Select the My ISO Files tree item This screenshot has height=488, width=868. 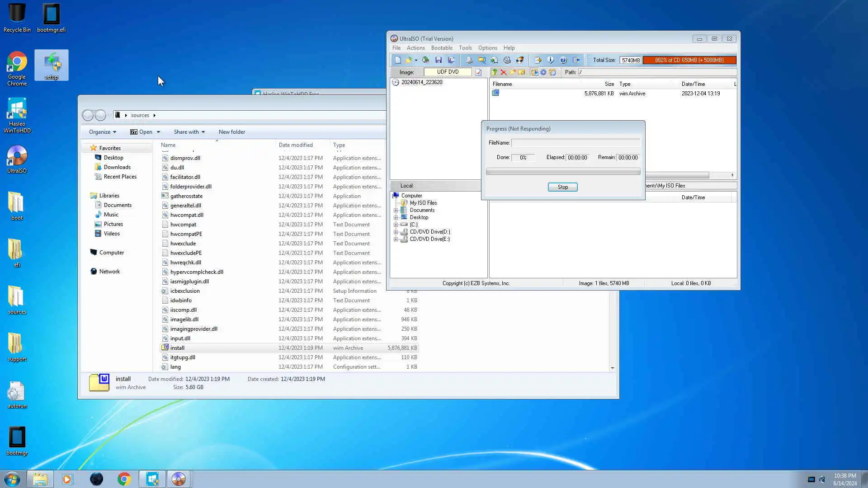click(x=423, y=203)
